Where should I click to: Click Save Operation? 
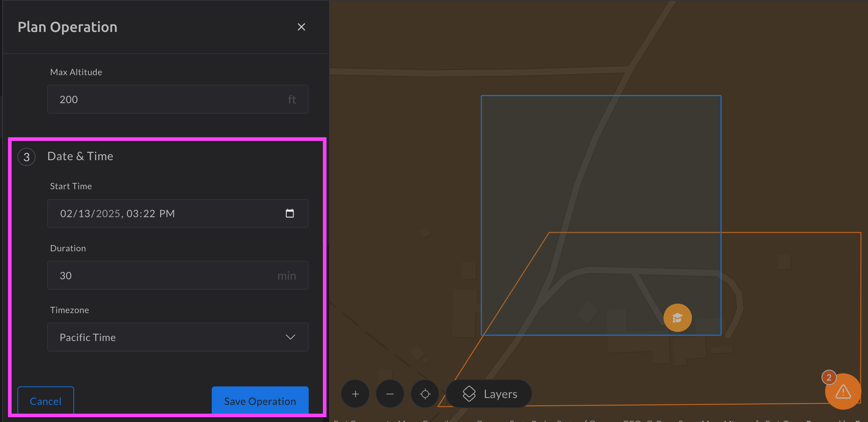pos(260,401)
